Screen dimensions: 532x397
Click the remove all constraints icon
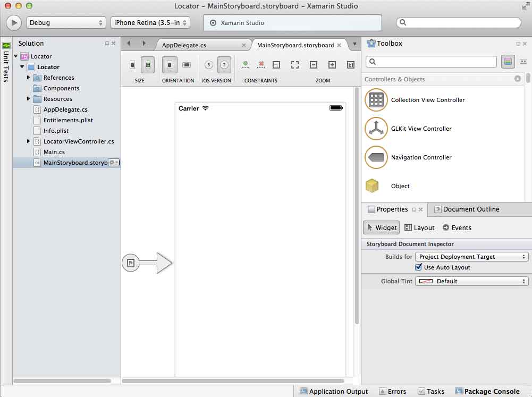(x=260, y=64)
